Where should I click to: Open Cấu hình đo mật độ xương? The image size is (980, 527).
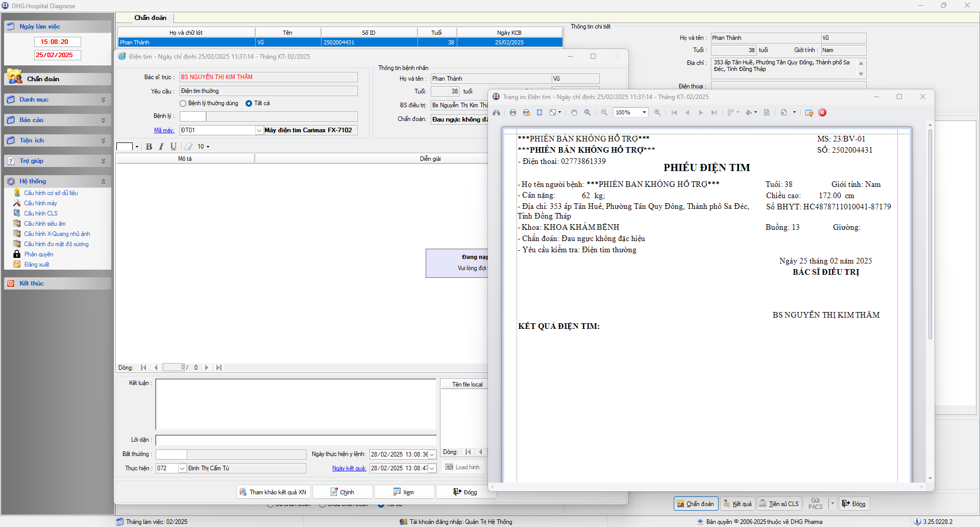(x=56, y=244)
